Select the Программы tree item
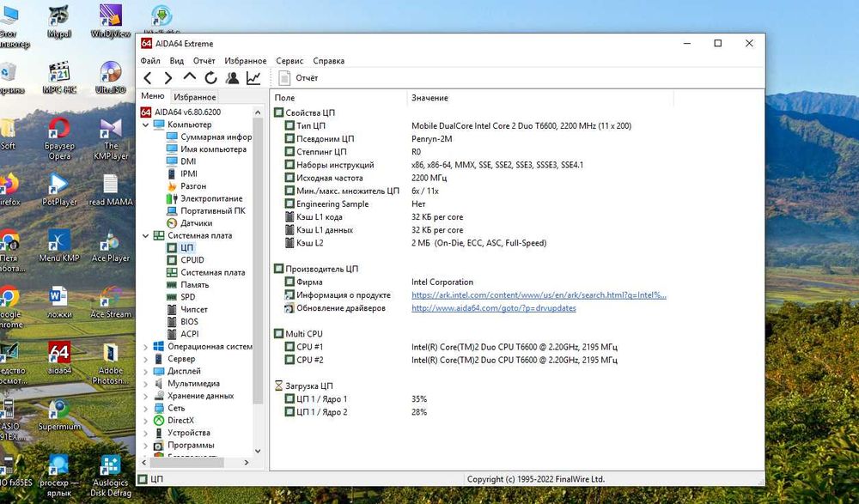 [184, 446]
